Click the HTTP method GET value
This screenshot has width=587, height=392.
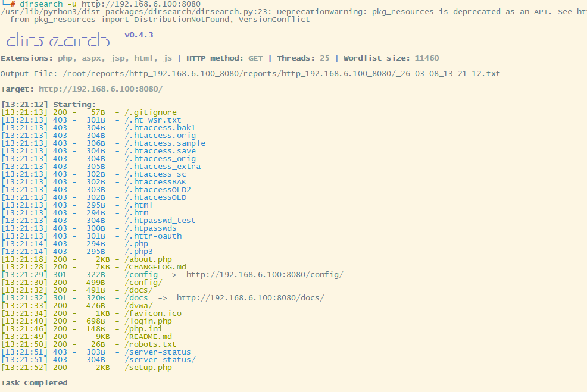click(255, 58)
